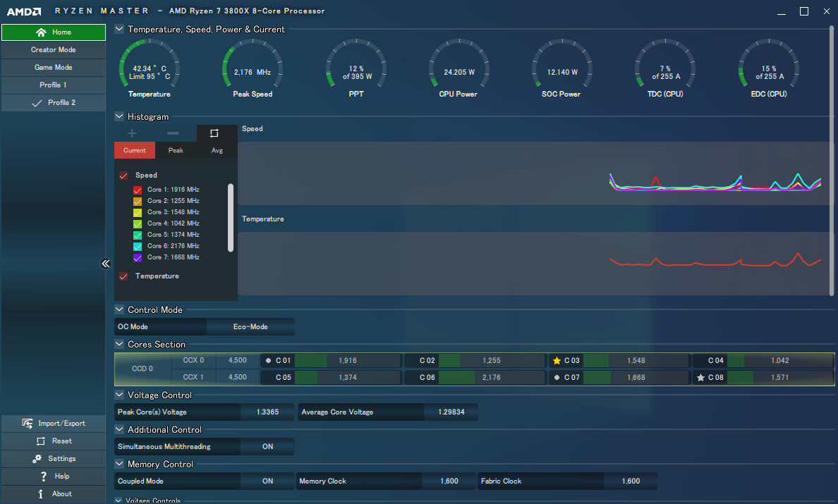Click the histogram zoom-out minus icon
This screenshot has height=504, width=838.
point(173,133)
